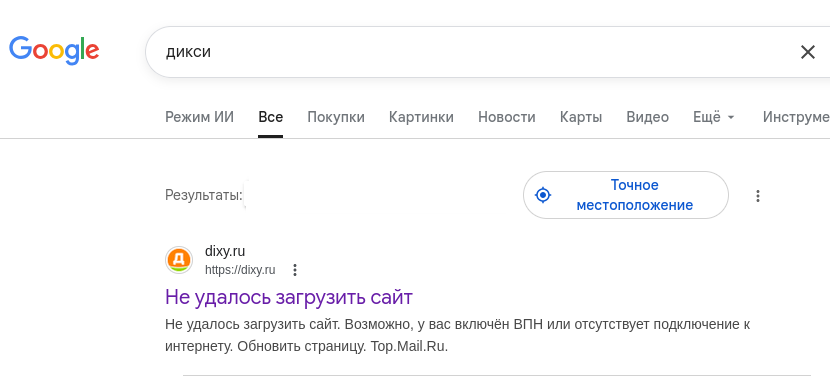Click the orange Dixy favicon

point(179,259)
